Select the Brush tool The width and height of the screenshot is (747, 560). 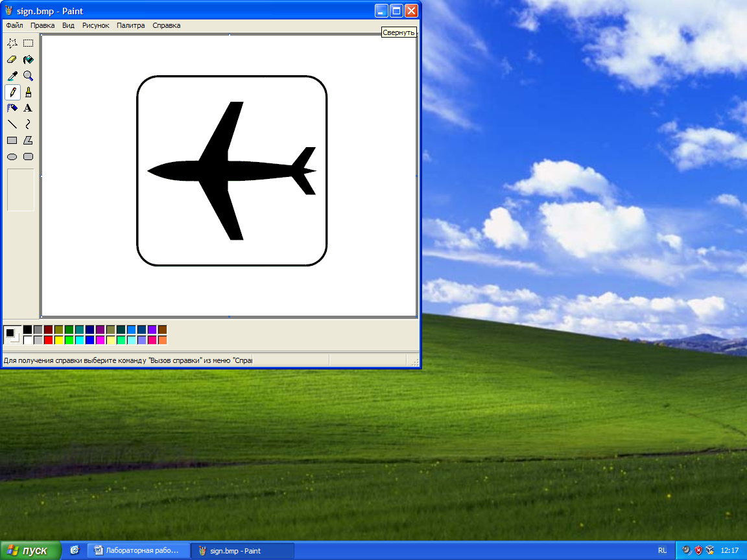[x=29, y=92]
